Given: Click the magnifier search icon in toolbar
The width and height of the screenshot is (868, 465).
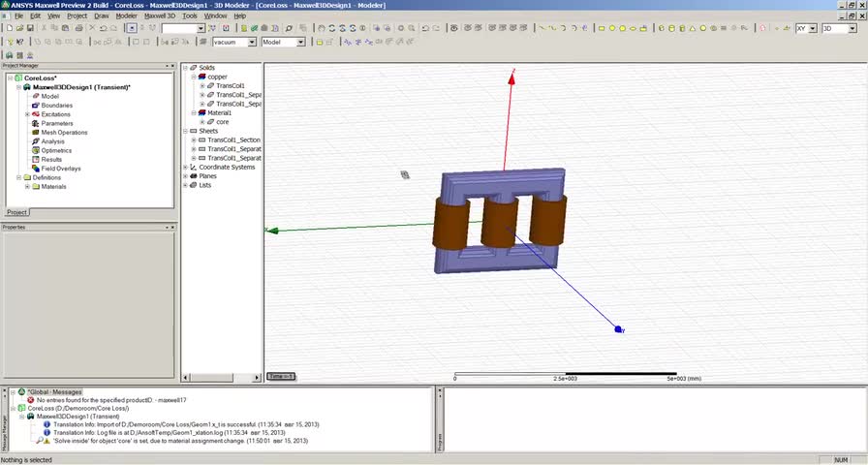Looking at the screenshot, I should point(289,28).
